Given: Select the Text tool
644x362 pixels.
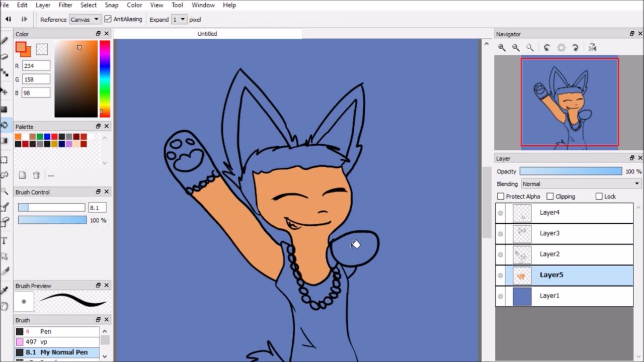Looking at the screenshot, I should [x=4, y=240].
